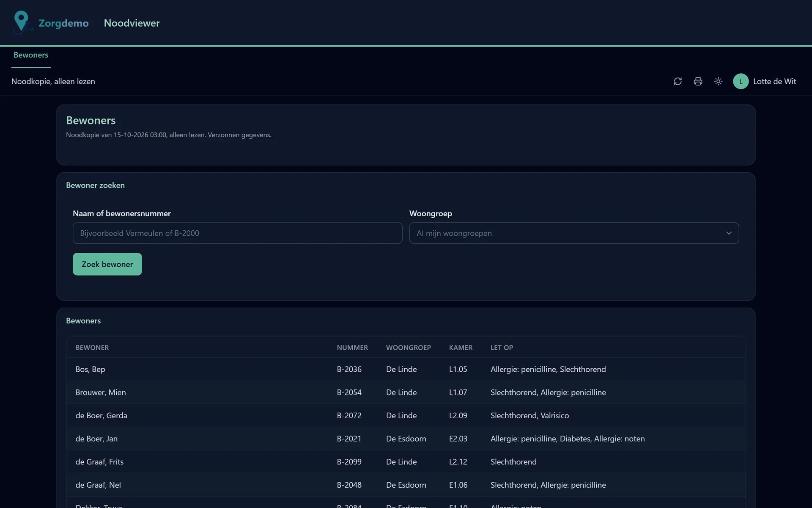Screen dimensions: 812x508
Task: Sort by the NUMMER column header
Action: (352, 348)
